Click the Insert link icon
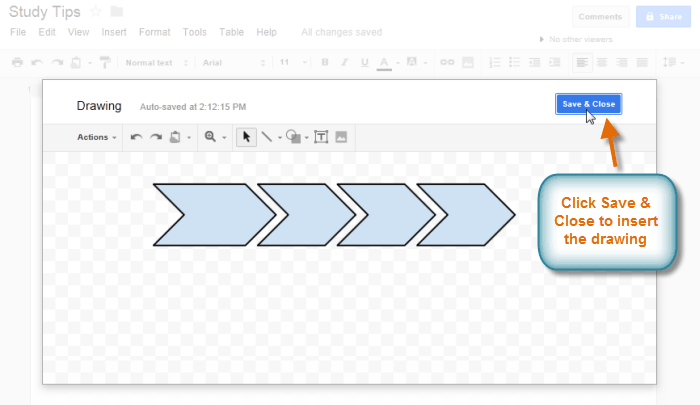 (447, 63)
